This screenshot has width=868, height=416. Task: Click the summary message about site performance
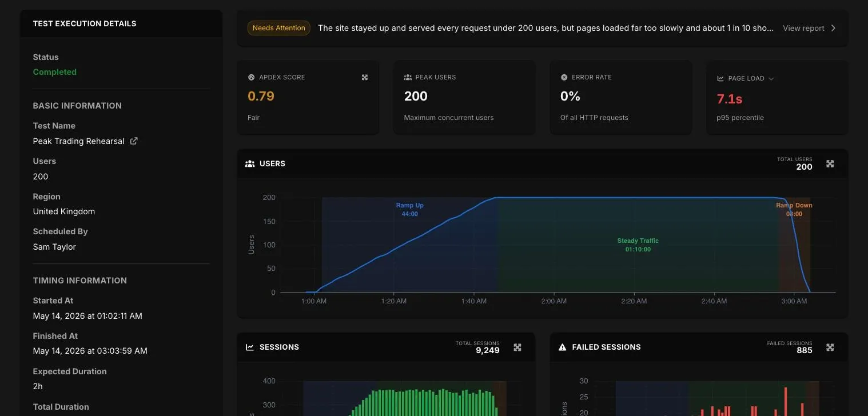[546, 28]
